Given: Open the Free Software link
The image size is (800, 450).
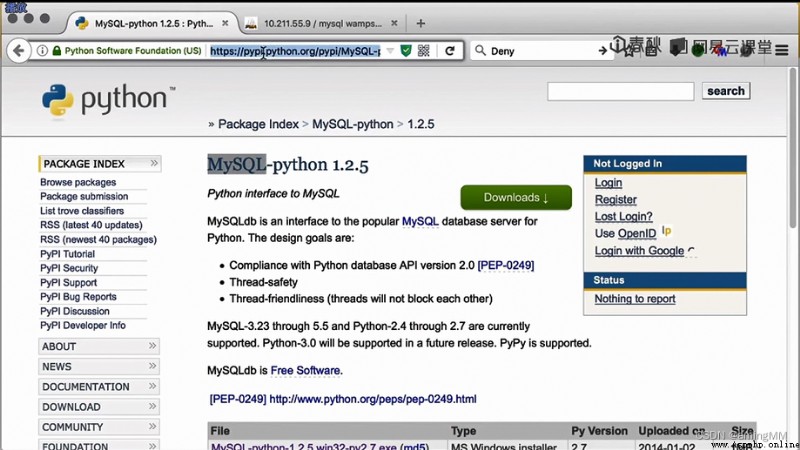Looking at the screenshot, I should 305,370.
